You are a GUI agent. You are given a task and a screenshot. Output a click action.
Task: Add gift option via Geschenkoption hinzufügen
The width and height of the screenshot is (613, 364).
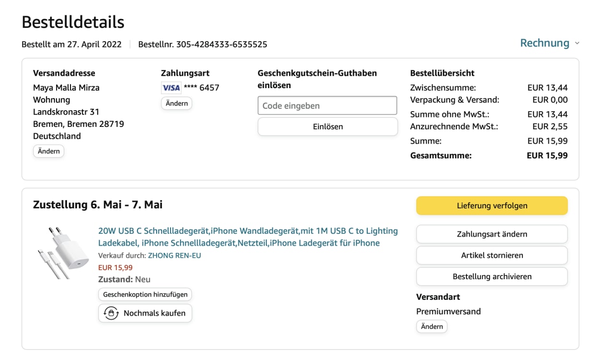click(145, 294)
